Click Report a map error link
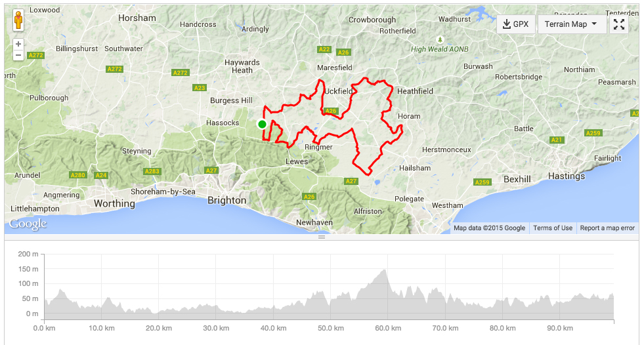The image size is (644, 345). click(607, 228)
